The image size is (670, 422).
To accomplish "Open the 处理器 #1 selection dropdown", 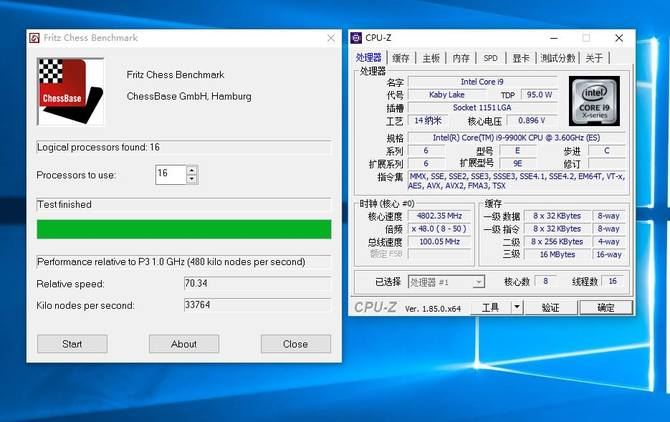I will point(446,282).
